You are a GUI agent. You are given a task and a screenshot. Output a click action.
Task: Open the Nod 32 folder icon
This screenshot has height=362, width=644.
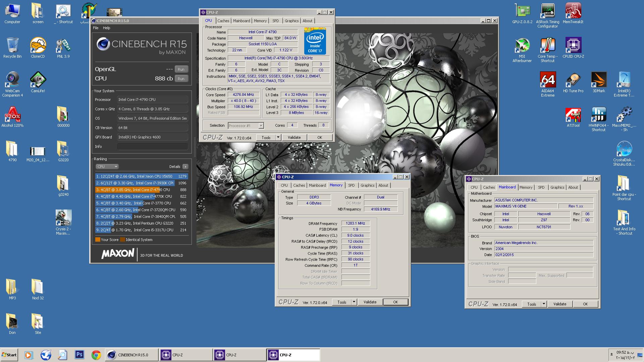click(38, 290)
